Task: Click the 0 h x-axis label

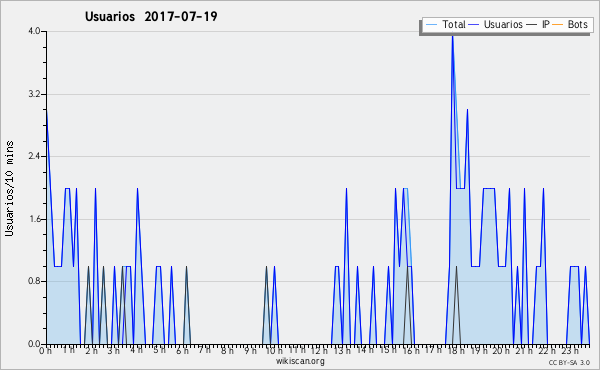Action: pos(45,351)
